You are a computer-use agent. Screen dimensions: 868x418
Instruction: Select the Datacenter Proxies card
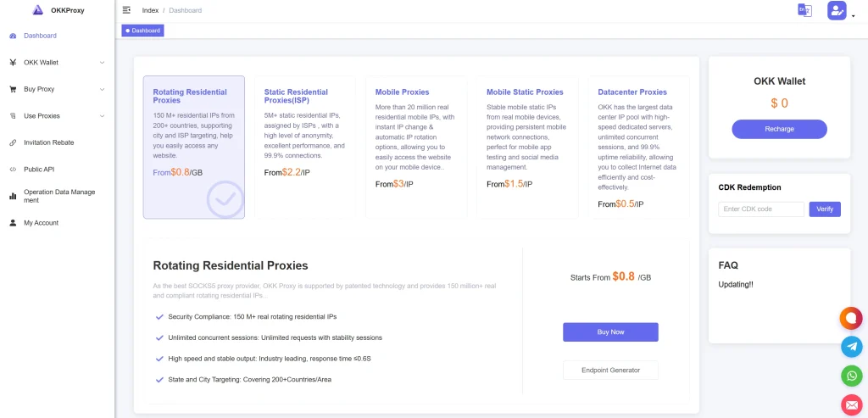[x=638, y=147]
